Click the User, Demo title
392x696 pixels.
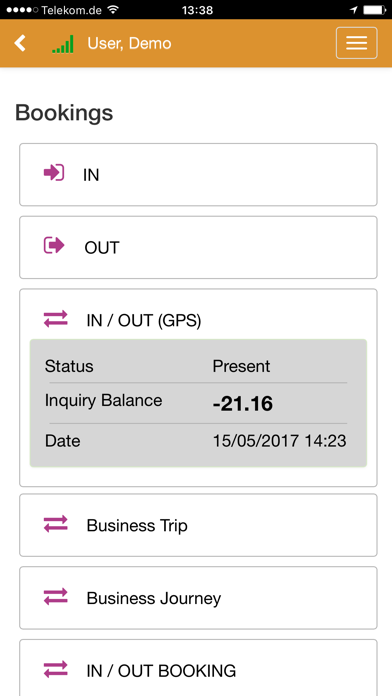[x=129, y=44]
